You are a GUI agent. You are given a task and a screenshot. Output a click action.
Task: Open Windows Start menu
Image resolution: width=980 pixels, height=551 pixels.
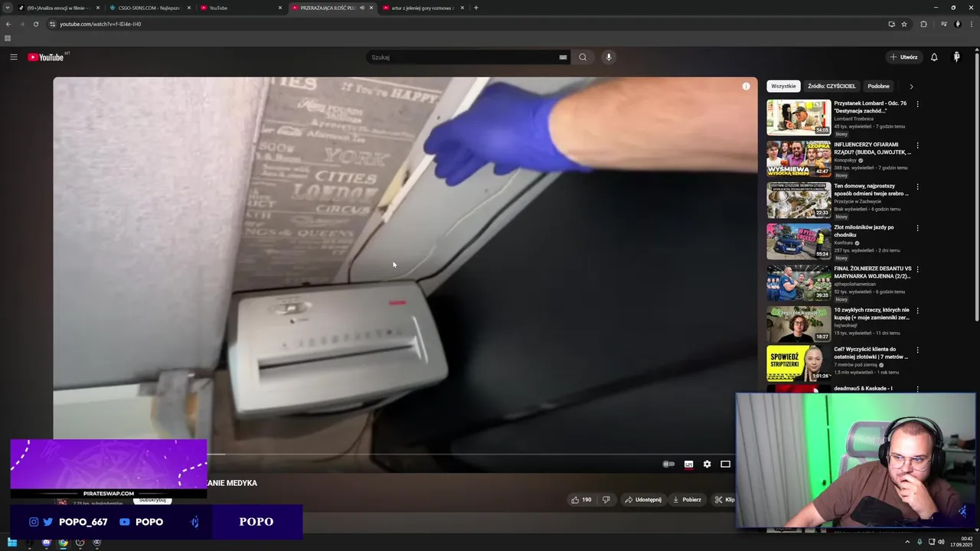12,543
